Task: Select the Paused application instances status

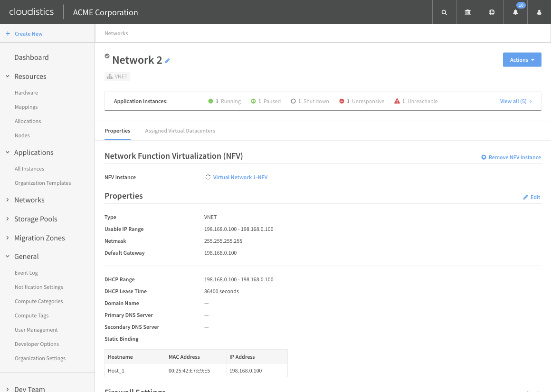Action: tap(266, 101)
